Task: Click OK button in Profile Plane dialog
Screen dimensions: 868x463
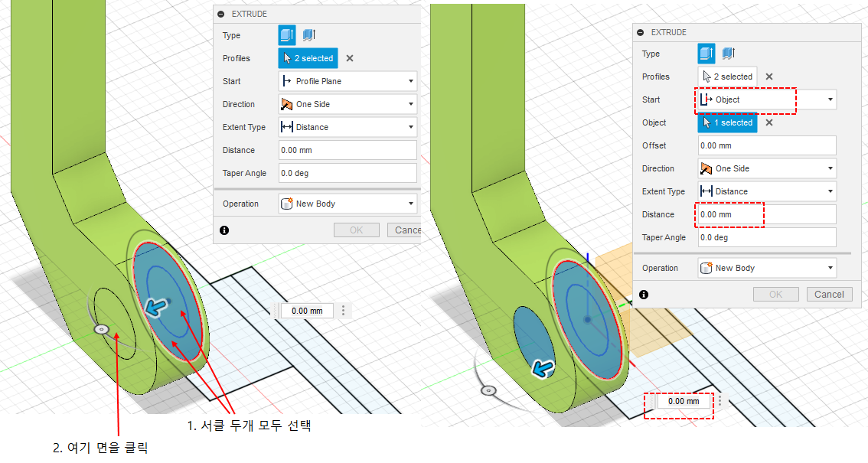Action: [357, 230]
